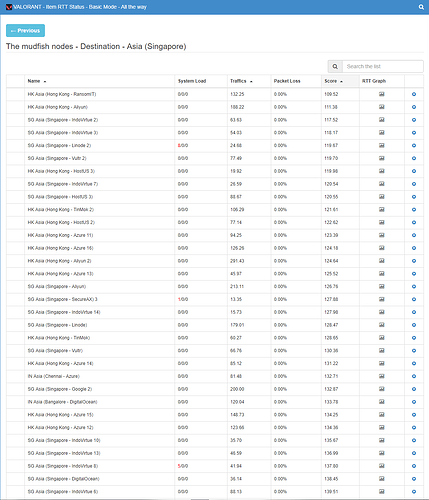Open RTT graph icon for Singapore - IndoVirtue 2
Viewport: 429px width, 500px height.
click(x=382, y=120)
